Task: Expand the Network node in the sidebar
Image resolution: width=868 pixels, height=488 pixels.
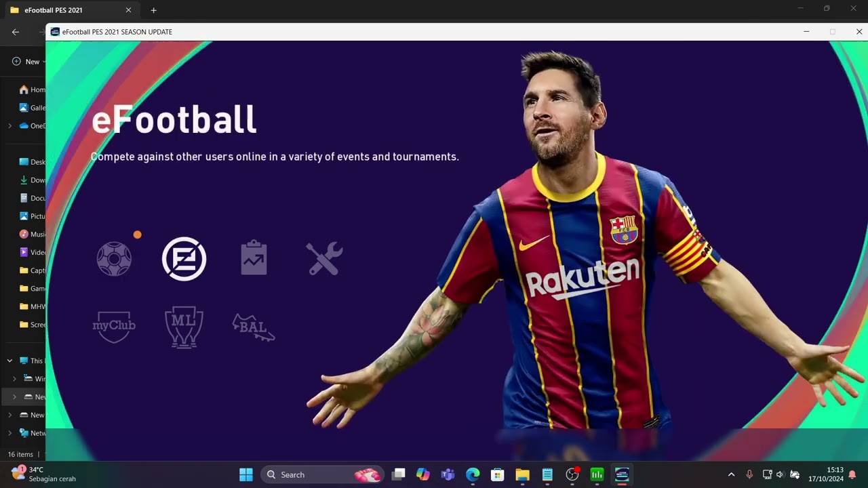Action: [x=9, y=433]
